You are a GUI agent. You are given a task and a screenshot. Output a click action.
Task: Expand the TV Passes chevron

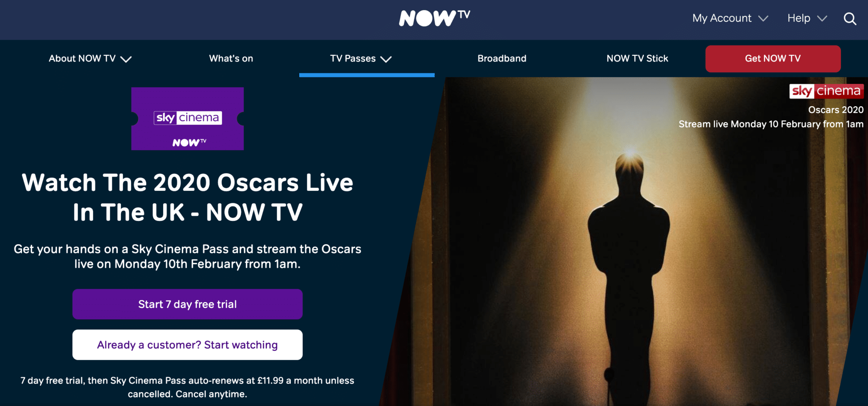click(386, 59)
